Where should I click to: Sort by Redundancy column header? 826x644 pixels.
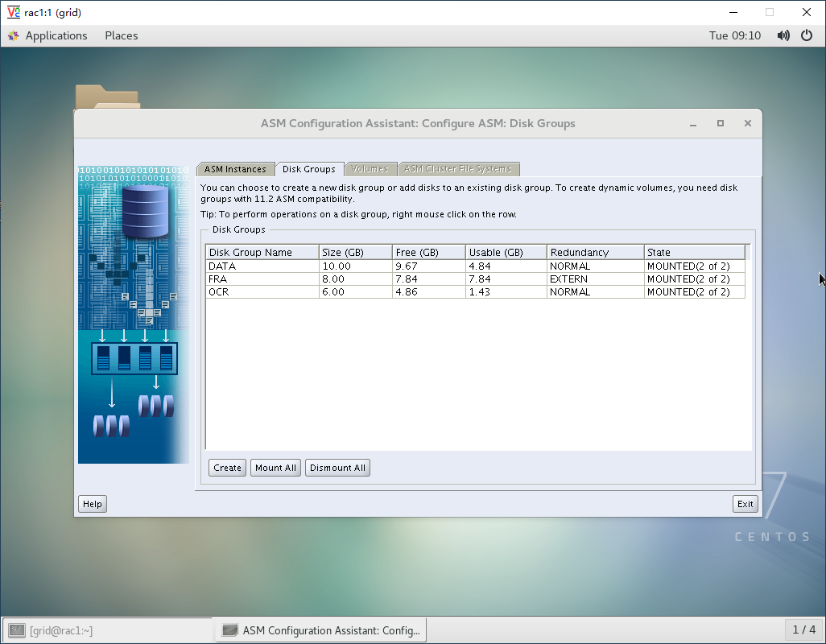click(595, 252)
